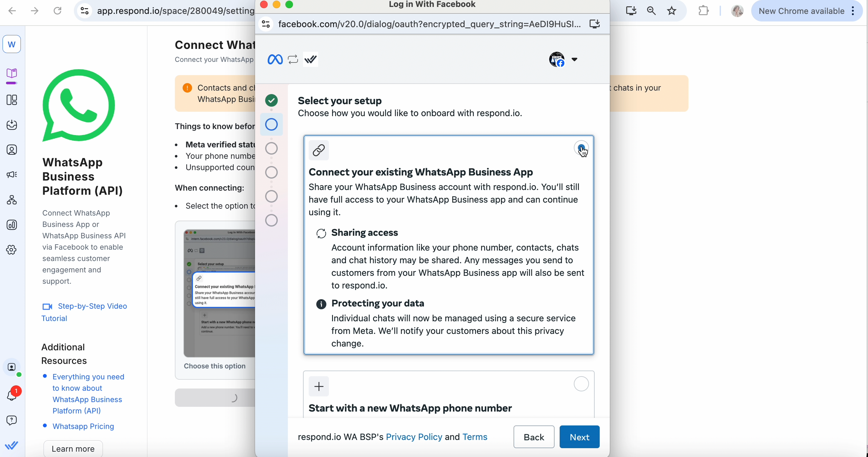This screenshot has height=457, width=868.
Task: Select Connect your existing WhatsApp Business App radio
Action: (581, 148)
